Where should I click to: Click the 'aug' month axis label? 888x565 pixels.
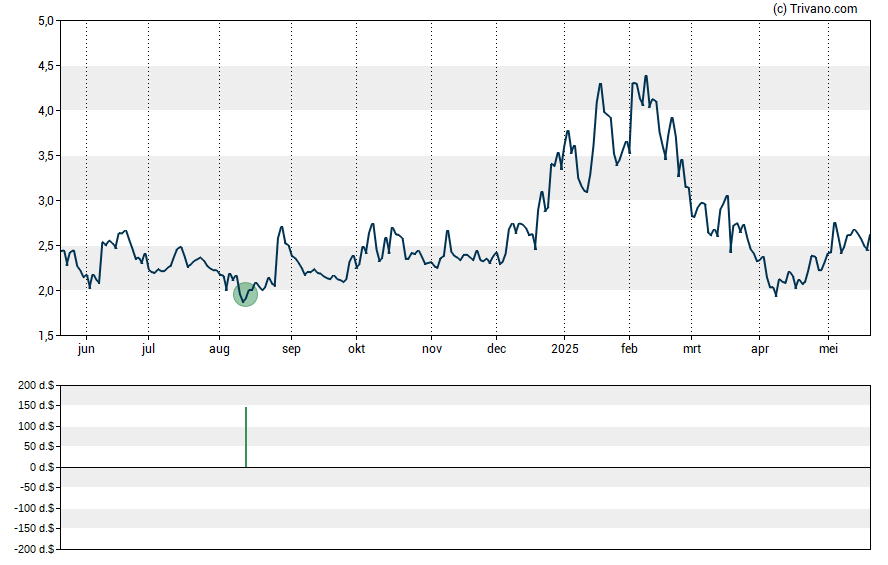coord(219,349)
